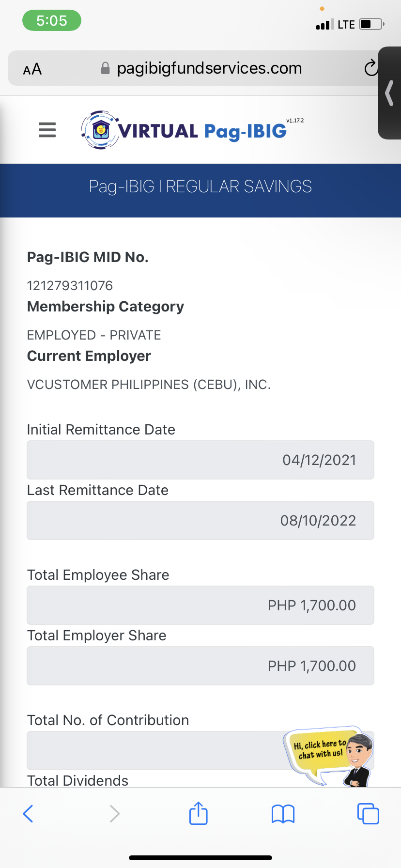Tap the Total Employer Share field
Viewport: 401px width, 868px height.
[200, 666]
